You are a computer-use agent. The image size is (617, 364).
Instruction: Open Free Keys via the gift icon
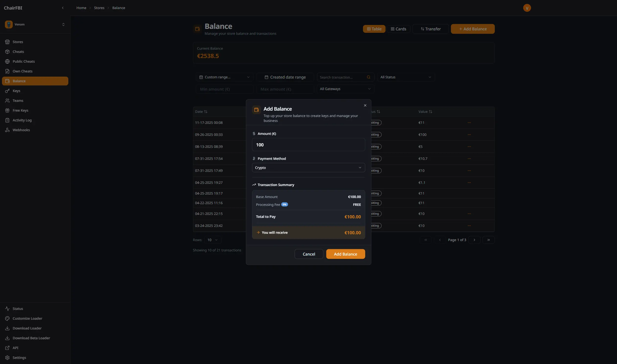(x=7, y=110)
